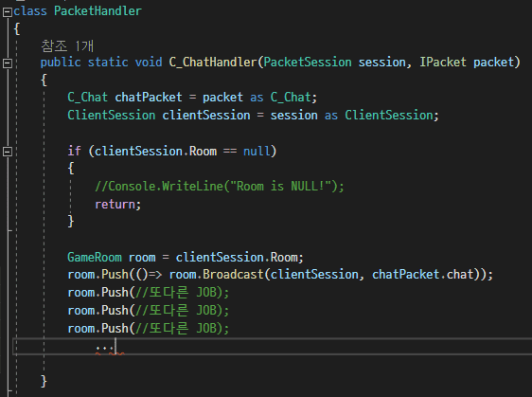The width and height of the screenshot is (532, 397).
Task: Click the closing brace of C_ChatHandler
Action: [x=44, y=382]
